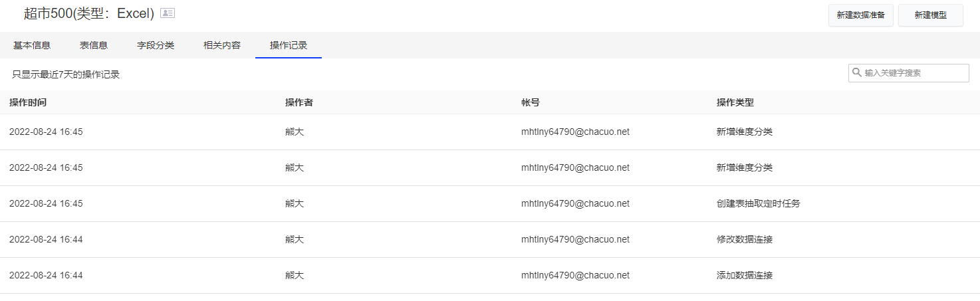Click the 操作时间 column header
Screen dimensions: 980x301
coord(28,102)
